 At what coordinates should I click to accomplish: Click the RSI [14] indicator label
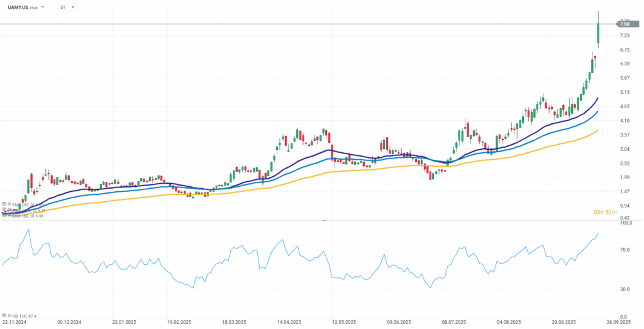20,315
